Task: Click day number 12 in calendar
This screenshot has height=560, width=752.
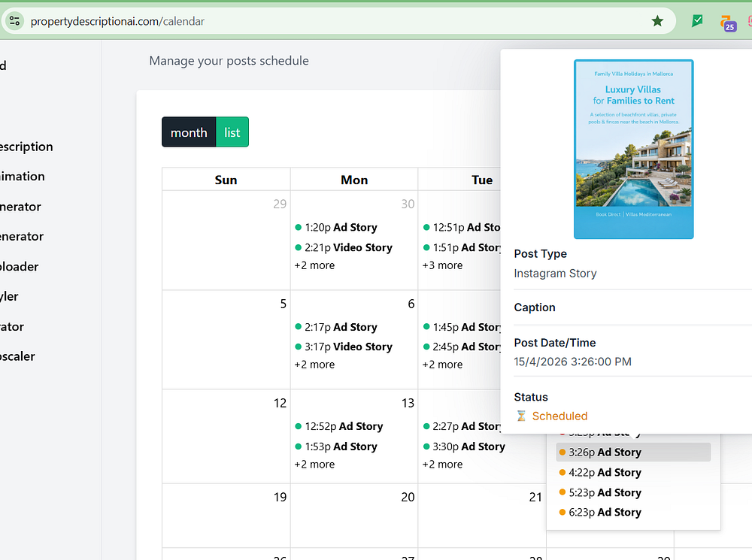Action: coord(280,403)
